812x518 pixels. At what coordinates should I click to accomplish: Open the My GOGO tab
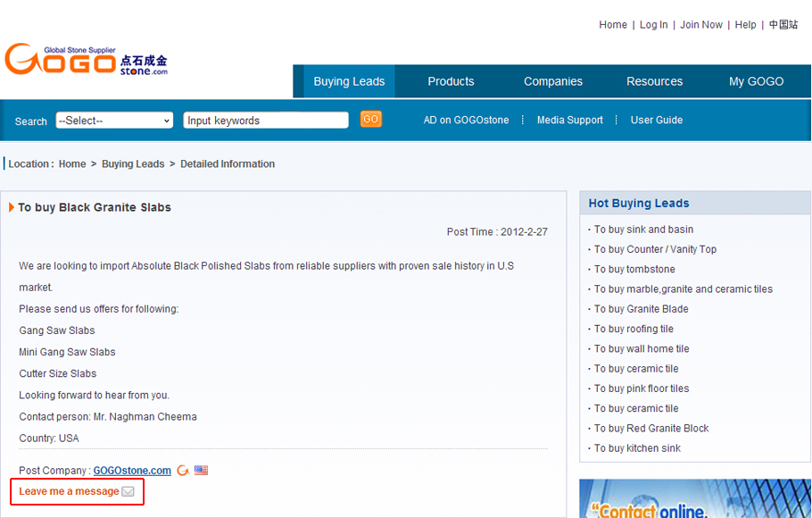point(756,81)
